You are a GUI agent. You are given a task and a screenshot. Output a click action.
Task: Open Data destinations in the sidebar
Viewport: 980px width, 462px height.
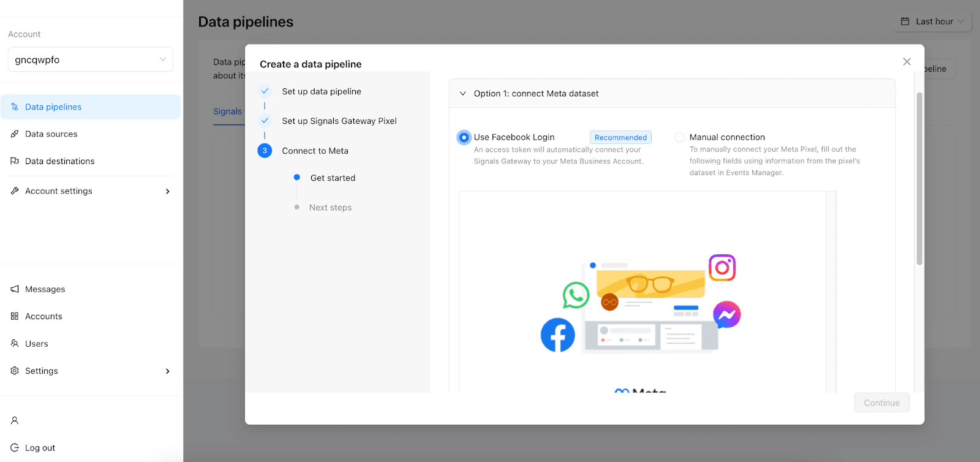[x=91, y=161]
